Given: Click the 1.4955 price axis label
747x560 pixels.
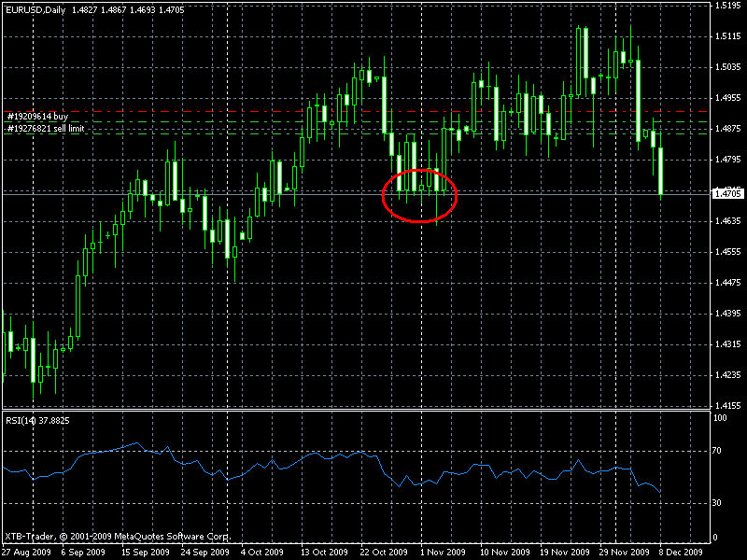Looking at the screenshot, I should point(728,98).
